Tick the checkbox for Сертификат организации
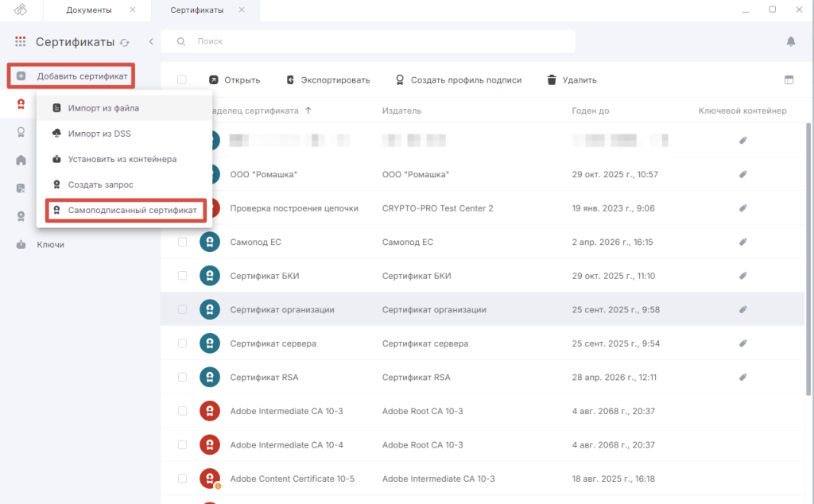 [x=182, y=309]
